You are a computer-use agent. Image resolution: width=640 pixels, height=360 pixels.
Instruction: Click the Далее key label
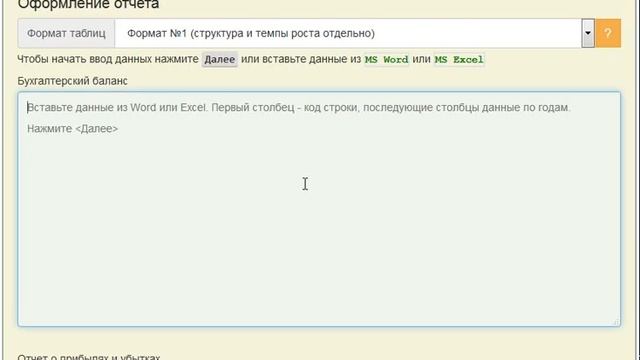click(220, 60)
